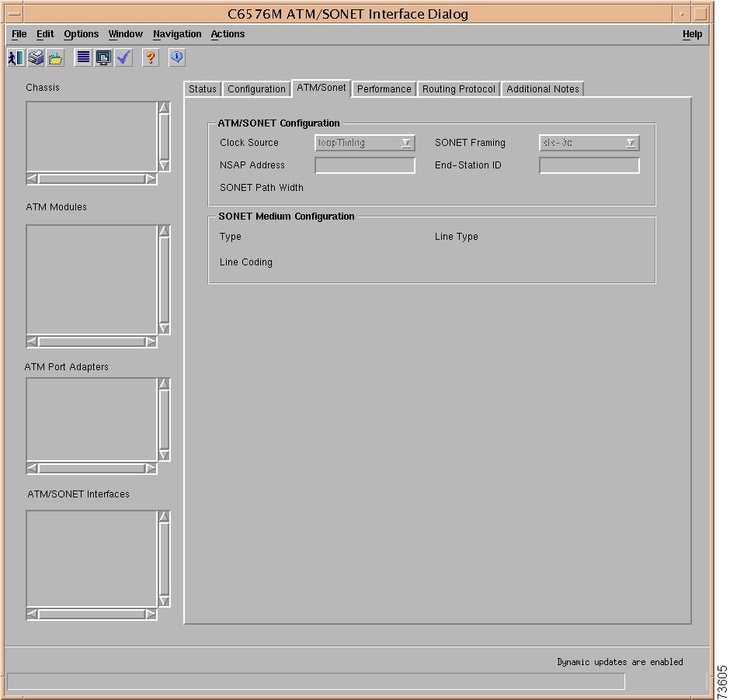Click the blue horizontal lines list icon
The width and height of the screenshot is (730, 700).
coord(83,57)
